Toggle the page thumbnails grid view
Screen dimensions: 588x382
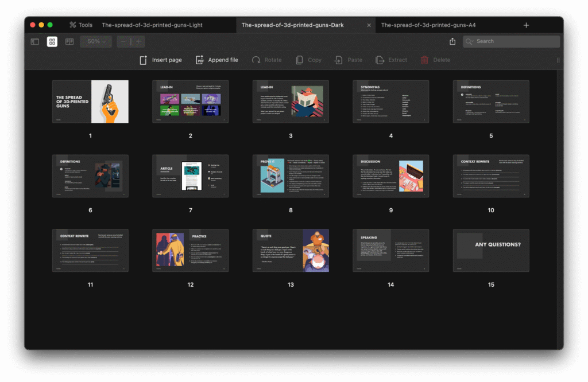(x=52, y=42)
